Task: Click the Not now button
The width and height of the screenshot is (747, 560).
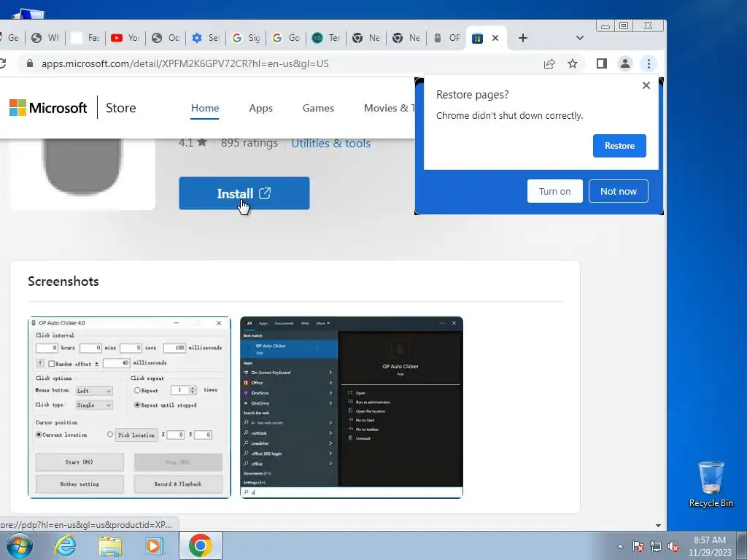Action: [619, 192]
